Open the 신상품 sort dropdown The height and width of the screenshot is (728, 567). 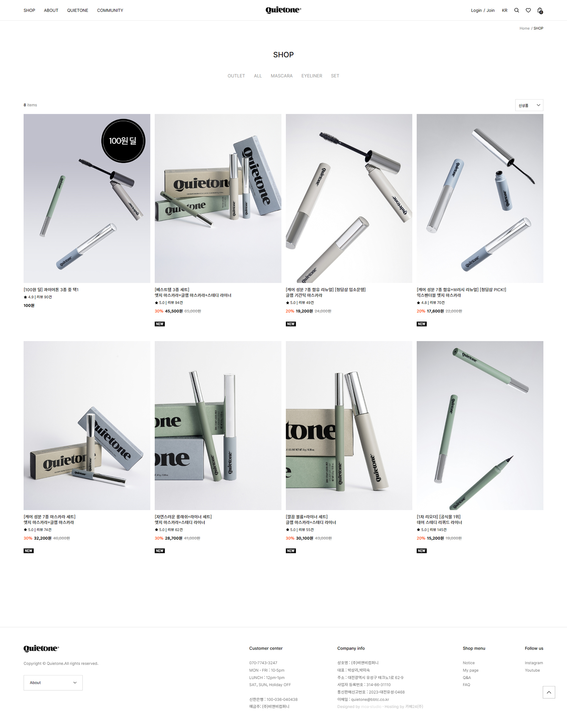(x=529, y=105)
